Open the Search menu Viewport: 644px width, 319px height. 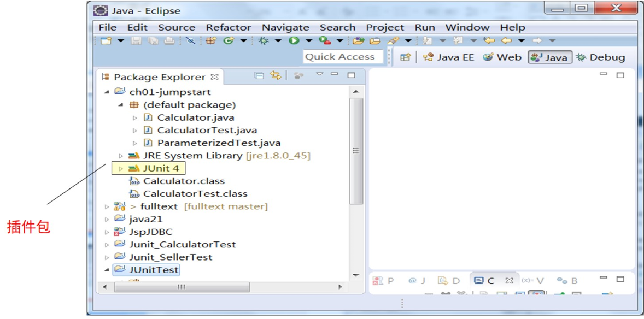tap(338, 27)
